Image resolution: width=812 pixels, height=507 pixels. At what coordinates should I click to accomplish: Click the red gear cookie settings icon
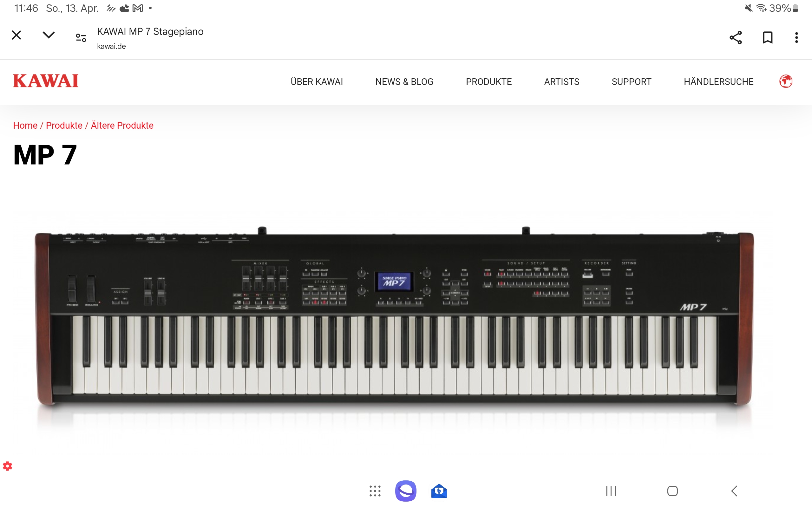coord(7,466)
